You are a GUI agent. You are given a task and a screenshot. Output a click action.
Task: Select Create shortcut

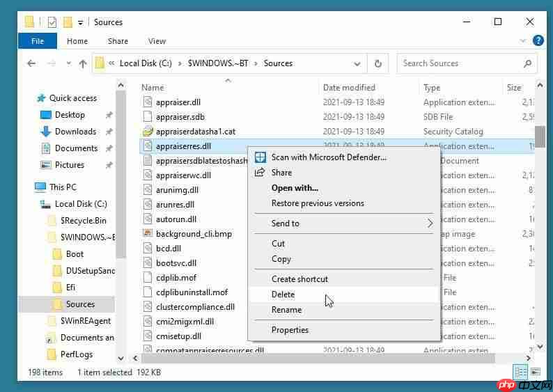[344, 279]
